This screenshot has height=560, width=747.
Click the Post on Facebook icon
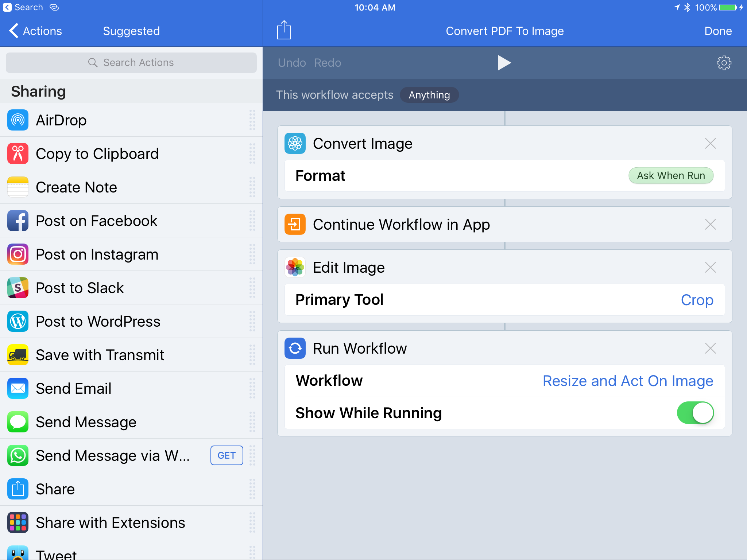(x=18, y=220)
